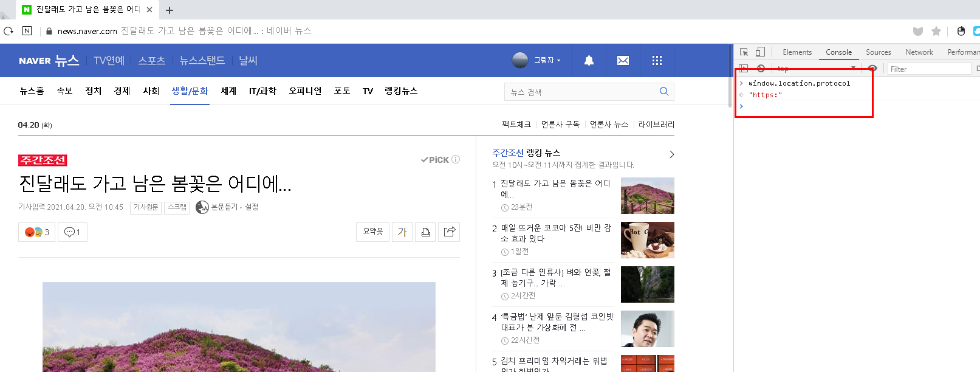Screen dimensions: 980x372
Task: Click the padlock icon in the address bar
Action: (x=49, y=31)
